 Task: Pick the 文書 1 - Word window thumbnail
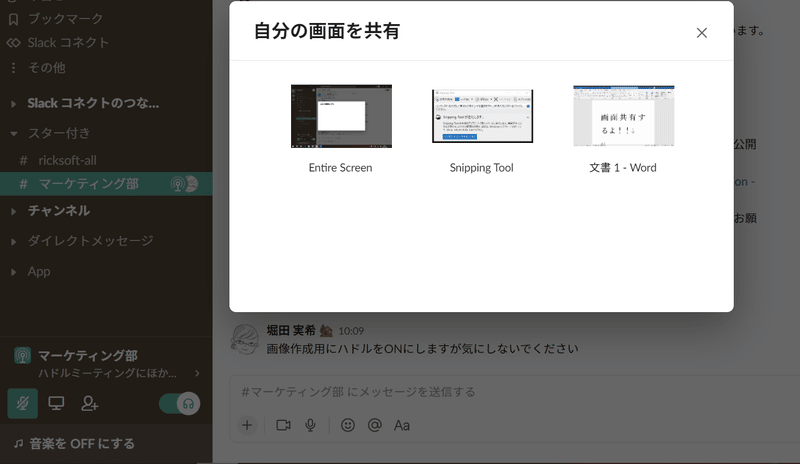623,116
